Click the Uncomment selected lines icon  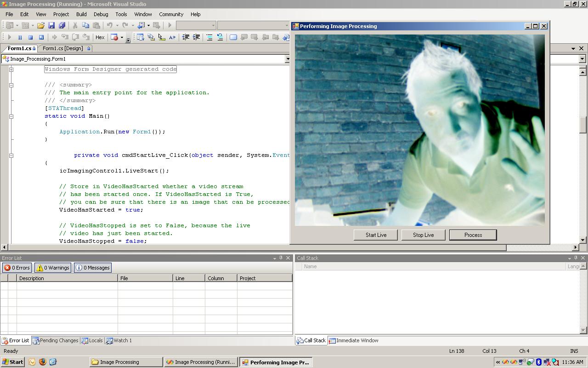pos(220,37)
